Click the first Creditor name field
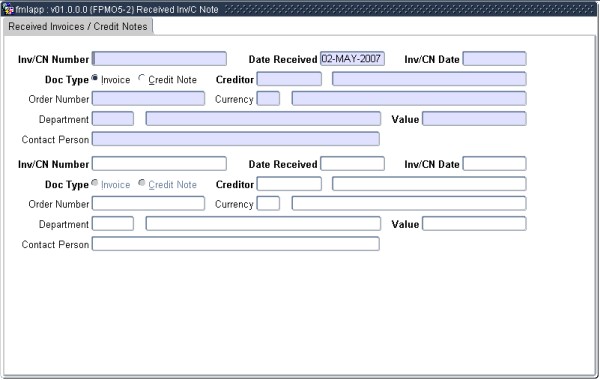 pyautogui.click(x=429, y=79)
